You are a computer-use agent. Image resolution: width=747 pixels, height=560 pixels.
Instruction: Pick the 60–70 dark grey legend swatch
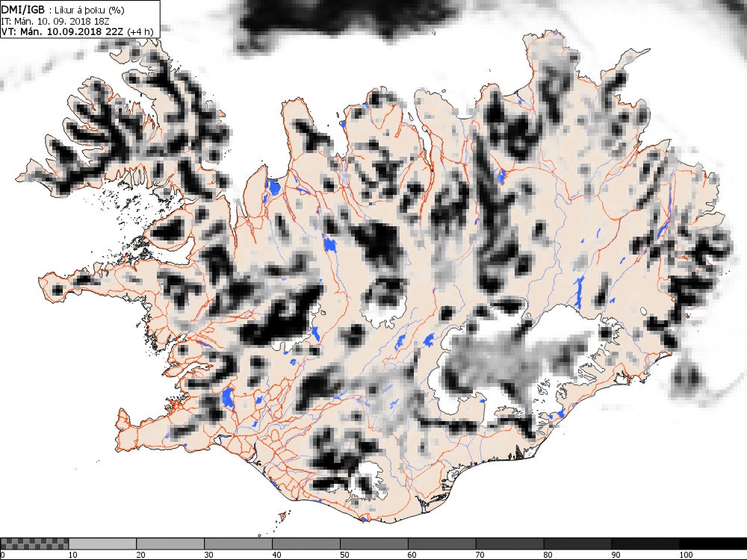pos(441,544)
